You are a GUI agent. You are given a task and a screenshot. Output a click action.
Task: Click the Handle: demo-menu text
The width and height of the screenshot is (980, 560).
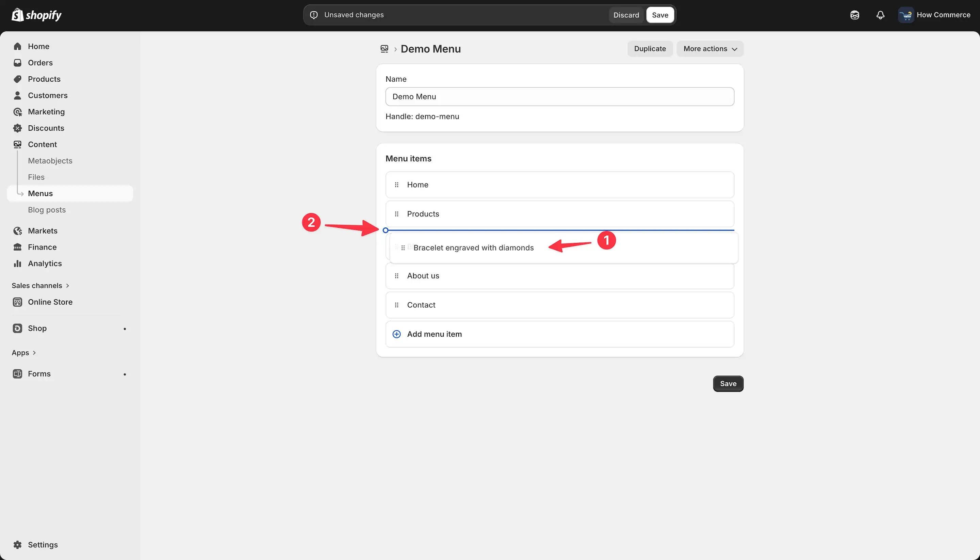(x=422, y=116)
